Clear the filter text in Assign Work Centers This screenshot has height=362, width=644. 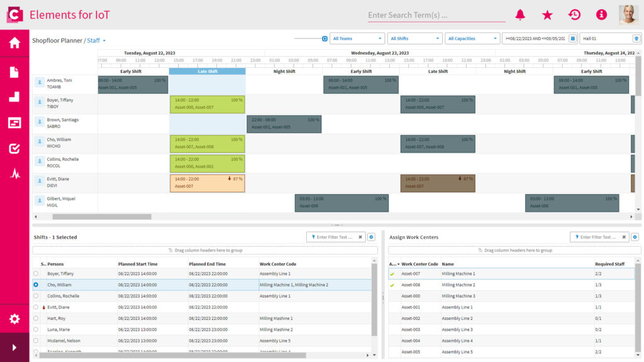pyautogui.click(x=623, y=237)
